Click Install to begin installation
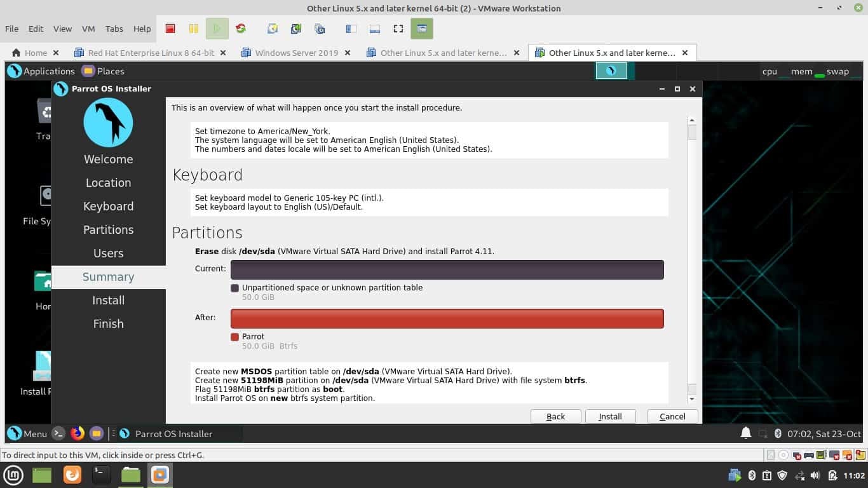The height and width of the screenshot is (488, 868). pyautogui.click(x=610, y=416)
